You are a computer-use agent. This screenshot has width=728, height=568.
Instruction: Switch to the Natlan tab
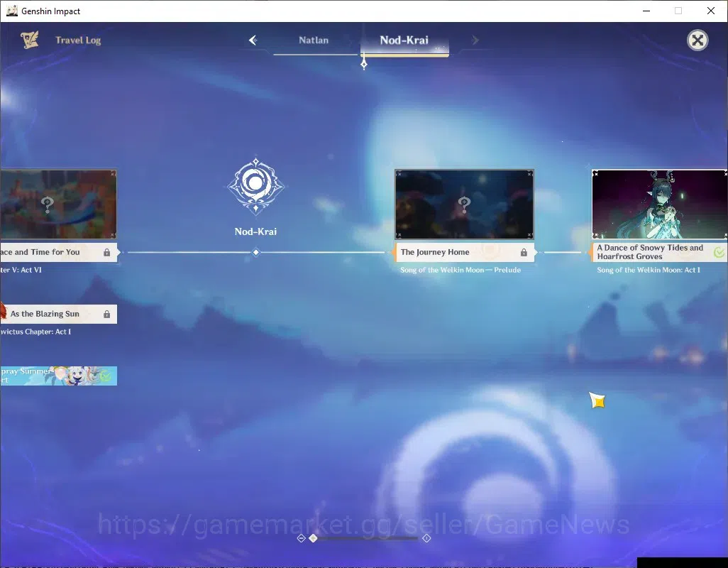pos(314,40)
